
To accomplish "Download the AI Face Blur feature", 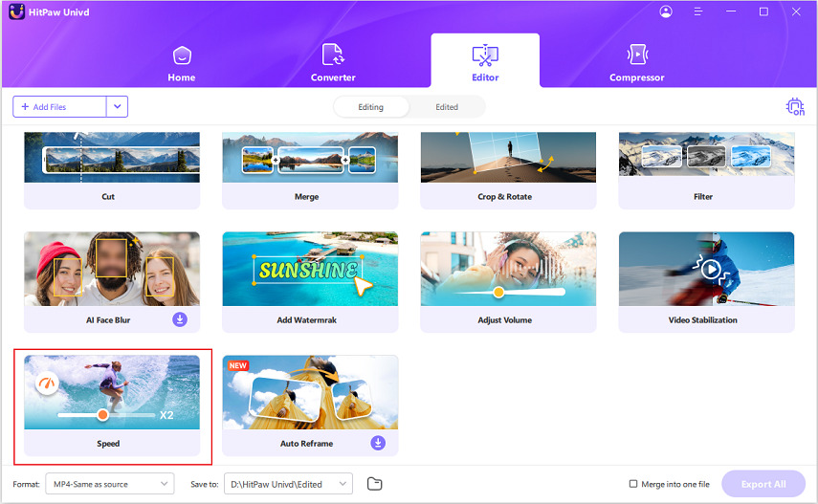I will (x=180, y=319).
